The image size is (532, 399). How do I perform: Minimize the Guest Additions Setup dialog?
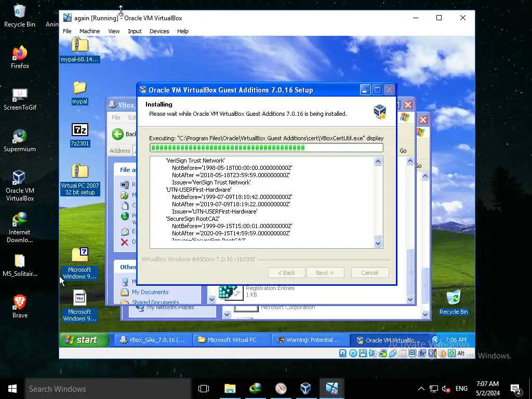(365, 90)
